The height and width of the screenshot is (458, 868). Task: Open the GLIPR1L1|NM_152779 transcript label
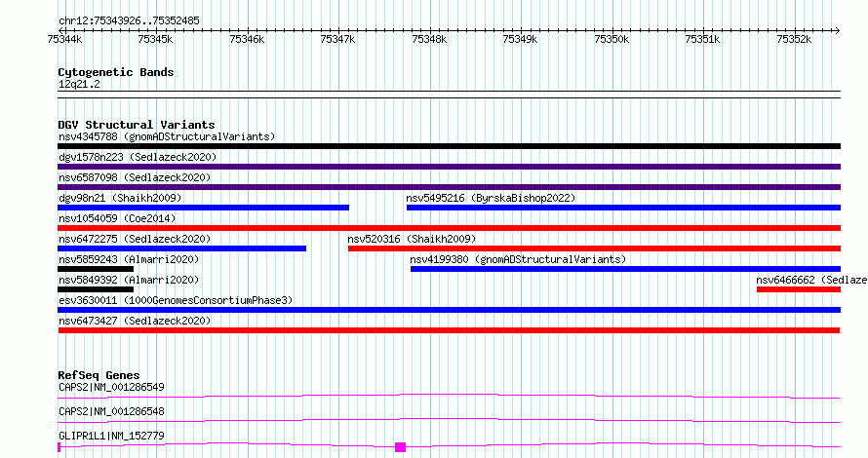point(111,436)
